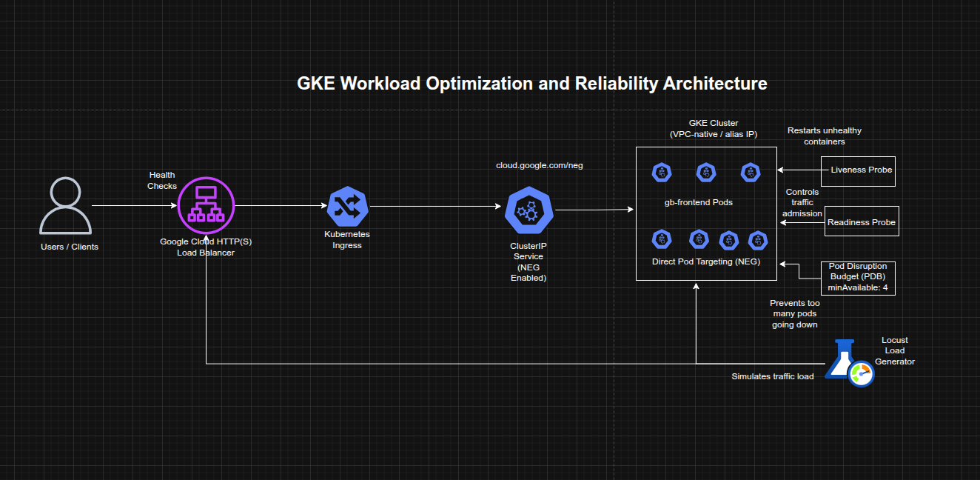Click the Pod Disruption Budget (PDB) box
The image size is (980, 480).
pos(858,278)
